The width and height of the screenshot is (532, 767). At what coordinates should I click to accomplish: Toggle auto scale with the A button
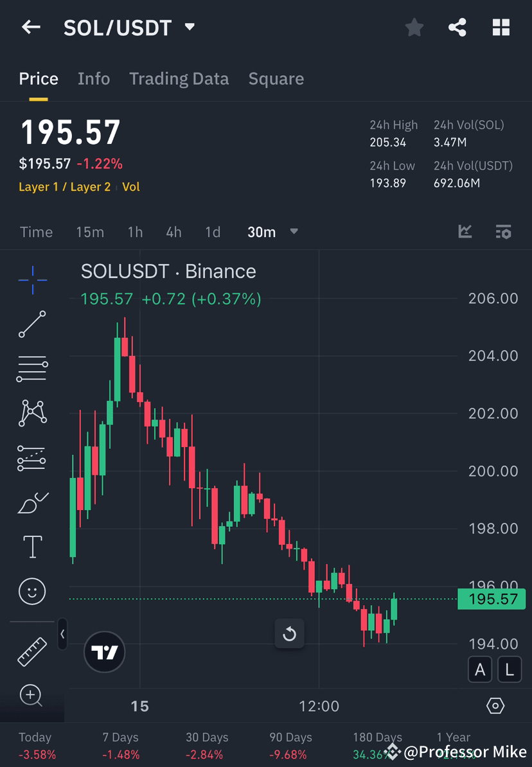point(480,669)
